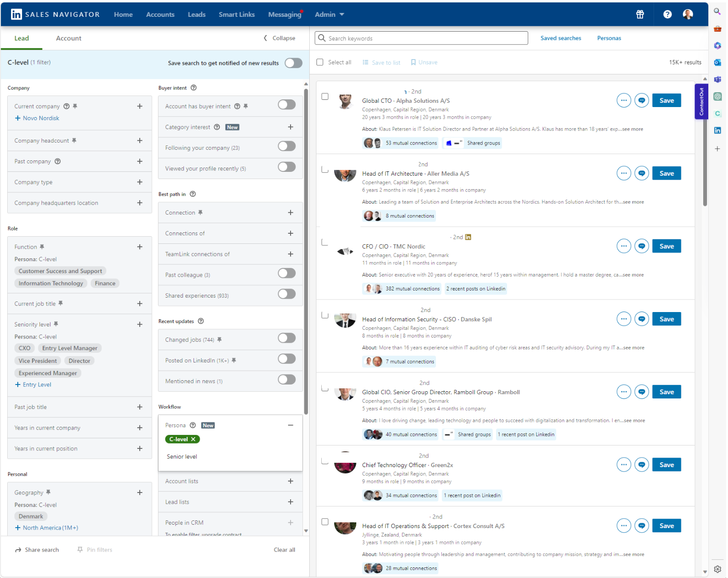Toggle Shared experiences filter
Image resolution: width=728 pixels, height=578 pixels.
pyautogui.click(x=287, y=294)
